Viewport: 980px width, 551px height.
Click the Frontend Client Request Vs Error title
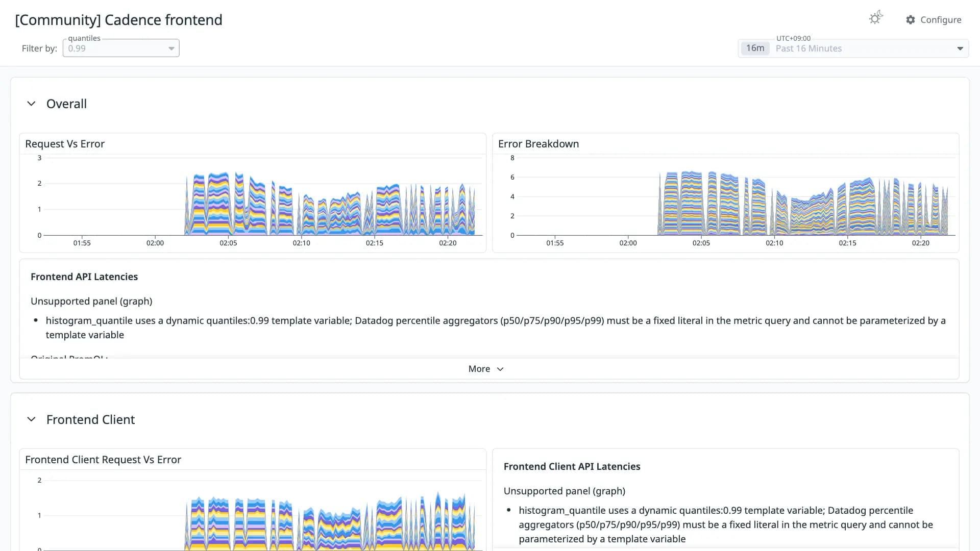tap(103, 460)
